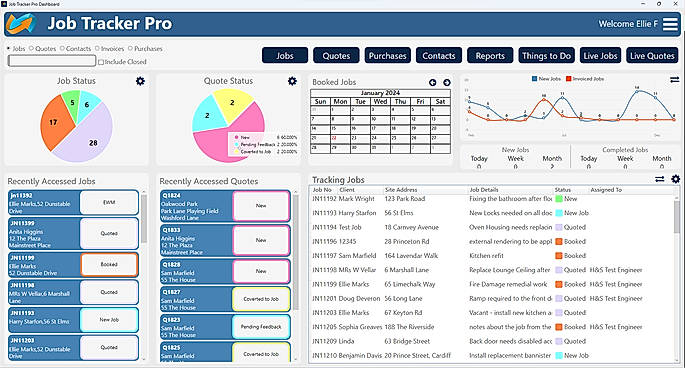Open recent quote Q1824 Oakwood Park card
Screen dimensions: 685x368
(x=225, y=206)
